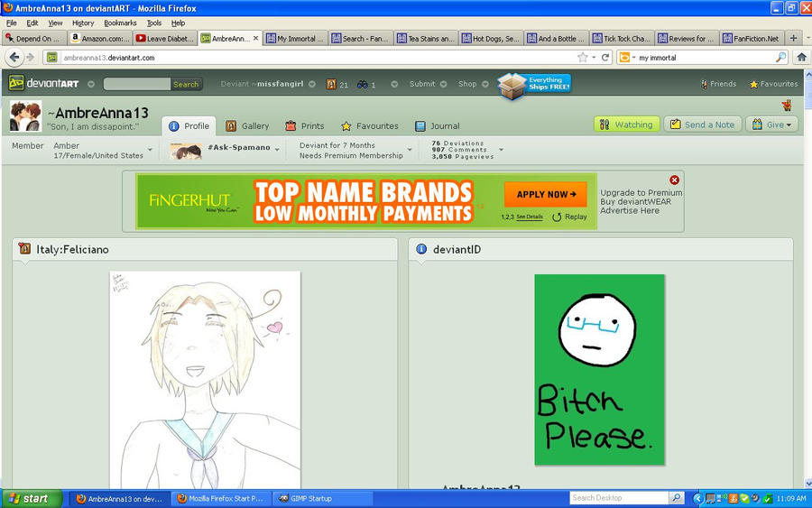Open the Upgrade to Premium link
Image resolution: width=812 pixels, height=508 pixels.
coord(641,192)
